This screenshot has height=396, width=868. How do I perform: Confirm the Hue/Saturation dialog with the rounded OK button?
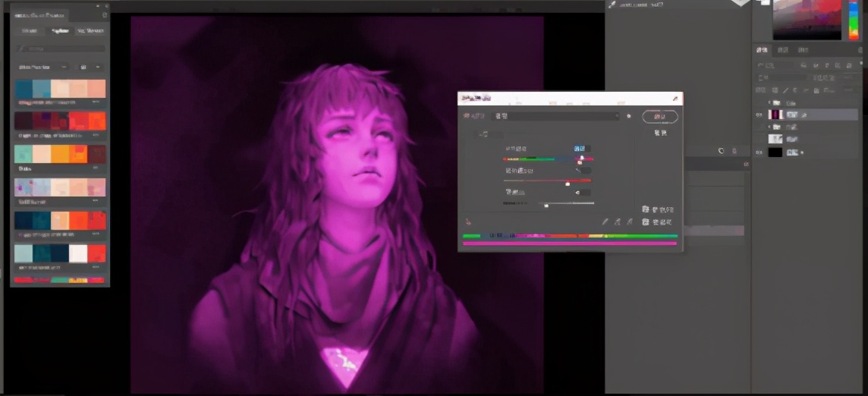pyautogui.click(x=660, y=117)
